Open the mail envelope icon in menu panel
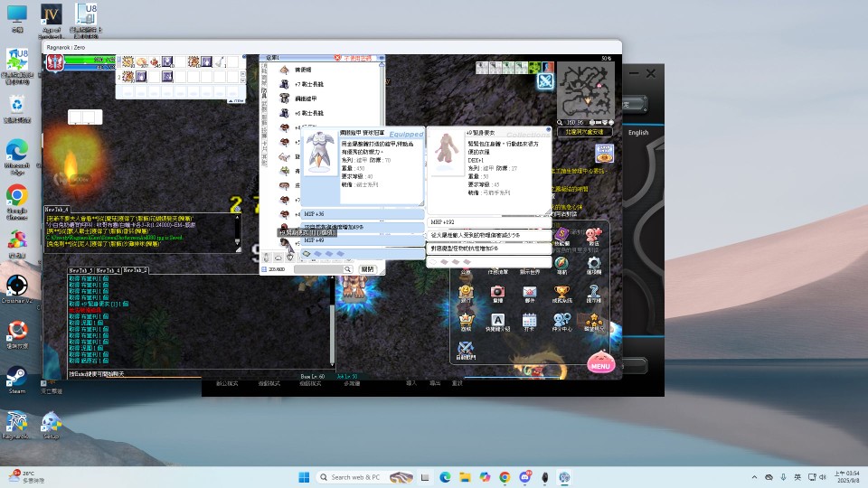Image resolution: width=868 pixels, height=488 pixels. coord(529,292)
